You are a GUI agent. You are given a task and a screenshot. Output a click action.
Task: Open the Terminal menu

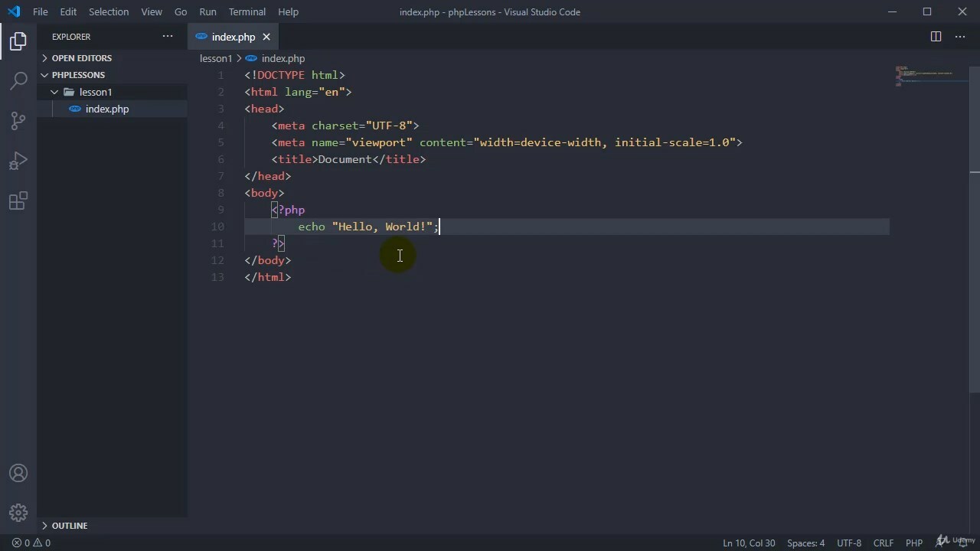pos(247,11)
